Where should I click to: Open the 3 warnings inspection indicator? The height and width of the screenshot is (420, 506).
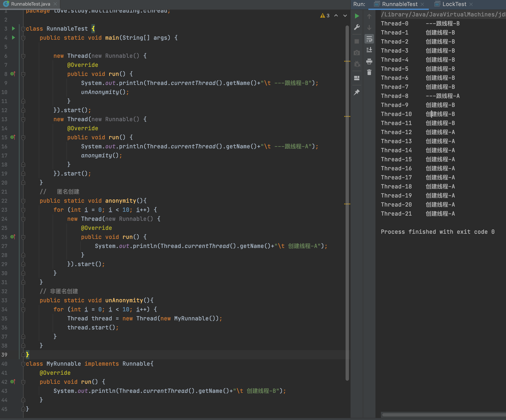(325, 16)
